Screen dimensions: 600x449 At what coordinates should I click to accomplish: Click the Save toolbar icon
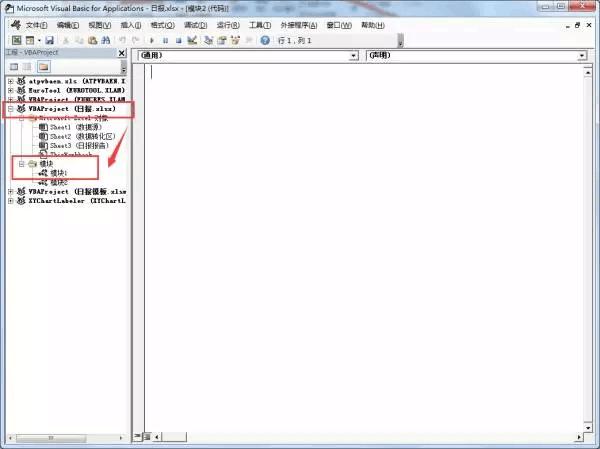[49, 40]
